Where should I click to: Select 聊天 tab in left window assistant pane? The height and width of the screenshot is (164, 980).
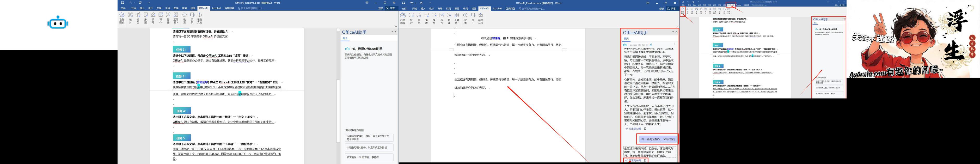345,38
